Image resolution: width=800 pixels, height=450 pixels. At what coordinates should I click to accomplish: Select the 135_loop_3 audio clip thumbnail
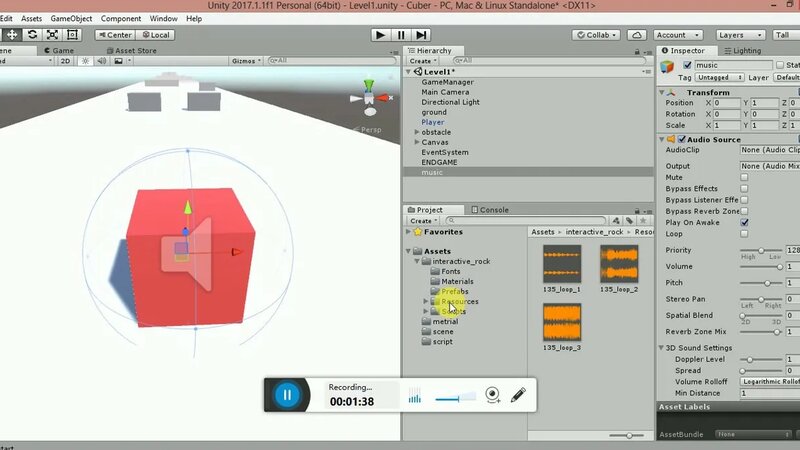[562, 322]
